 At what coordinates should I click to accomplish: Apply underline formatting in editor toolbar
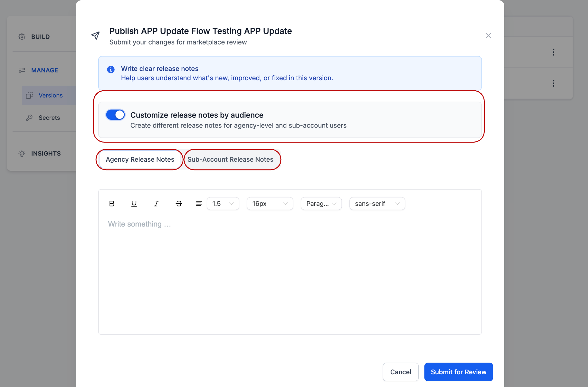pos(134,204)
